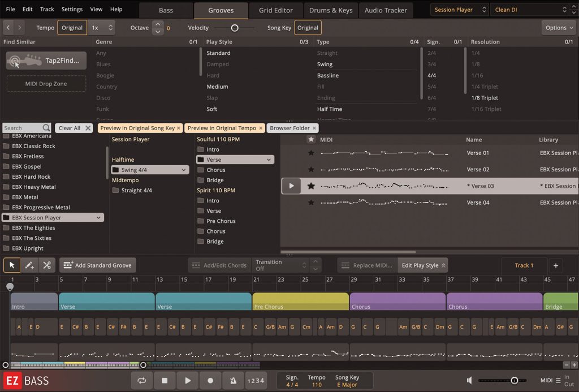Click the MIDI Drop Zone
The width and height of the screenshot is (579, 392).
(45, 83)
